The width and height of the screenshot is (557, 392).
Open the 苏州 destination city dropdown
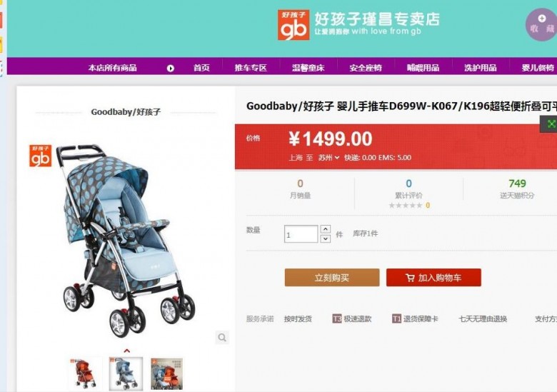coord(329,158)
